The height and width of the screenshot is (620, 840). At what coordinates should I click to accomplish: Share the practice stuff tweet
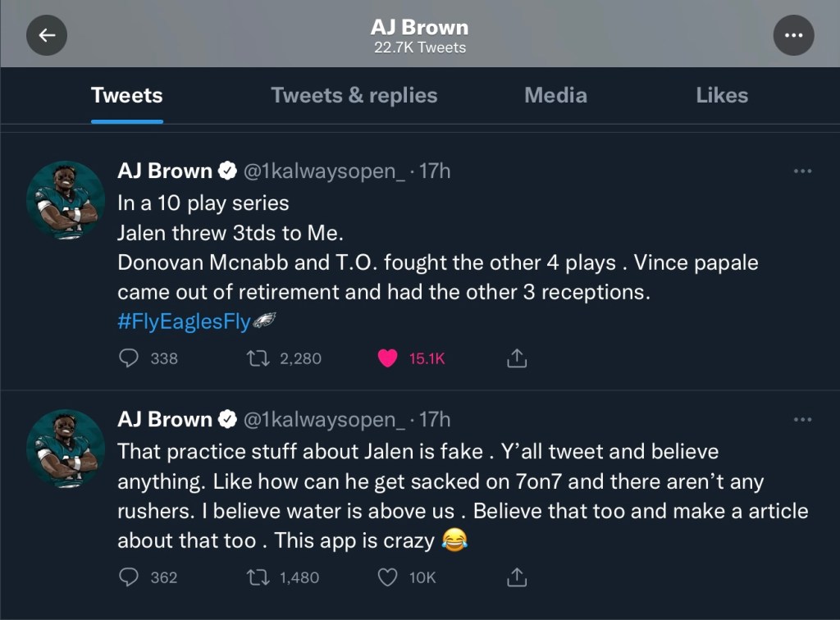click(517, 577)
